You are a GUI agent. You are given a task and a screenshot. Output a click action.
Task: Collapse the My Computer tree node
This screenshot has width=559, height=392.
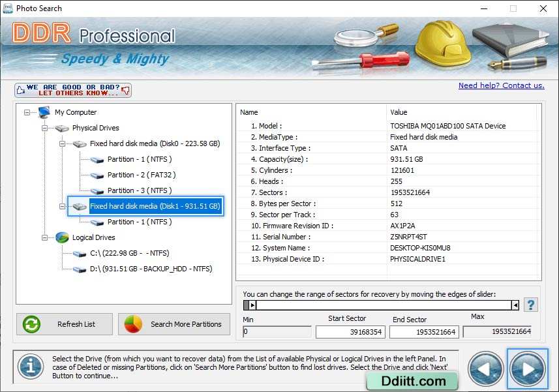(x=27, y=113)
